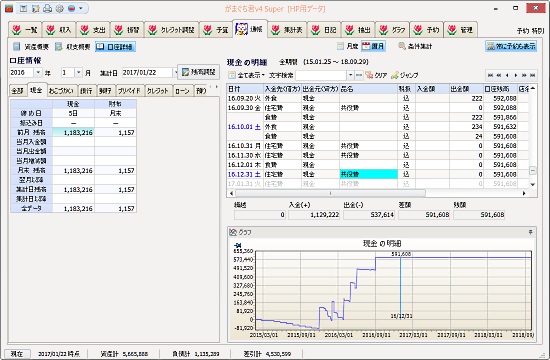Screen dimensions: 550x360
Task: Open the 全て表示 filter dropdown
Action: [x=247, y=75]
